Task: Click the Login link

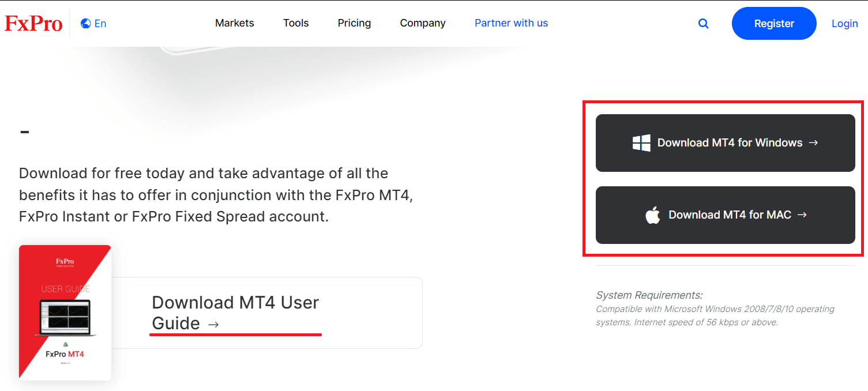Action: pos(844,23)
